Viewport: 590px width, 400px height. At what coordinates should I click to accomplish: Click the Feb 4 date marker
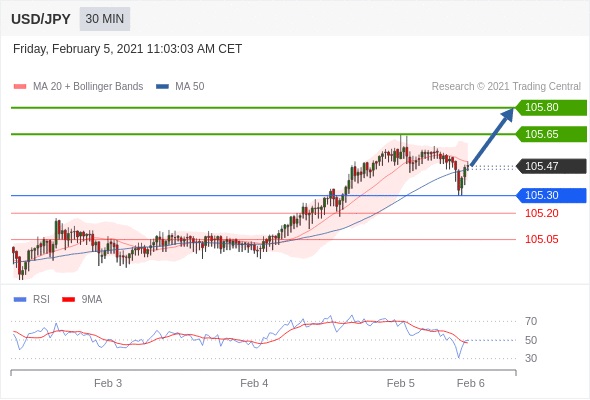(x=254, y=383)
